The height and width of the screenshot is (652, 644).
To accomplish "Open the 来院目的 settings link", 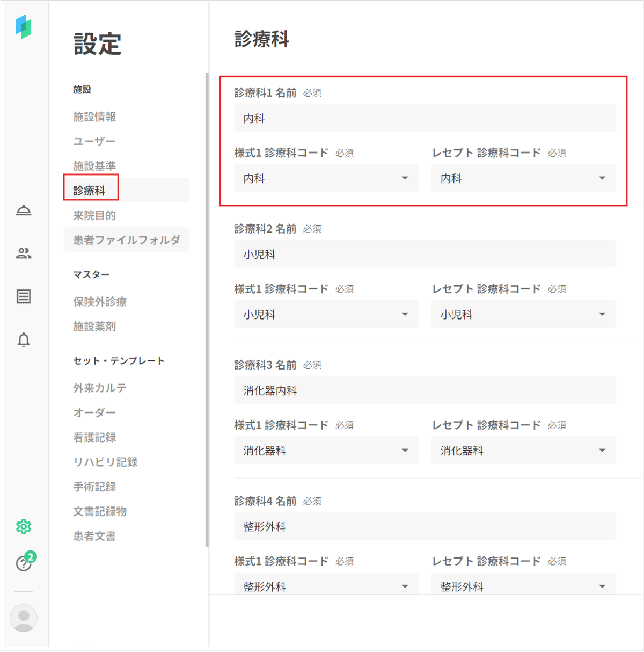I will click(x=94, y=215).
